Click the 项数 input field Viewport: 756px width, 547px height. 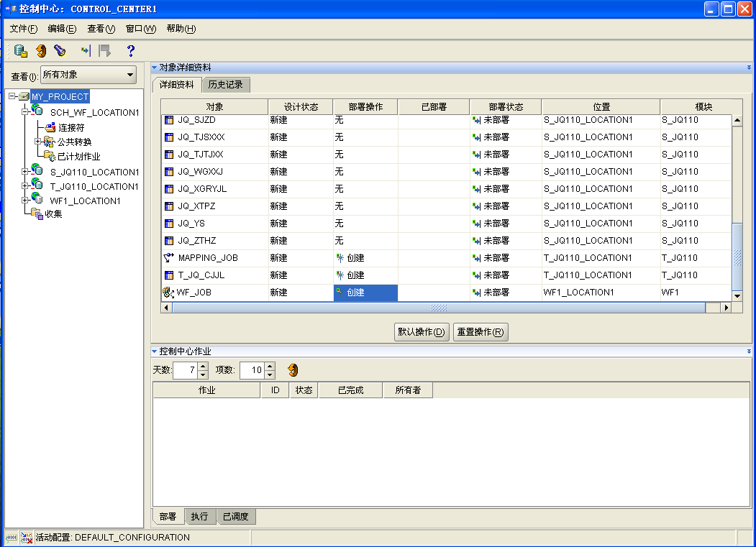coord(252,370)
